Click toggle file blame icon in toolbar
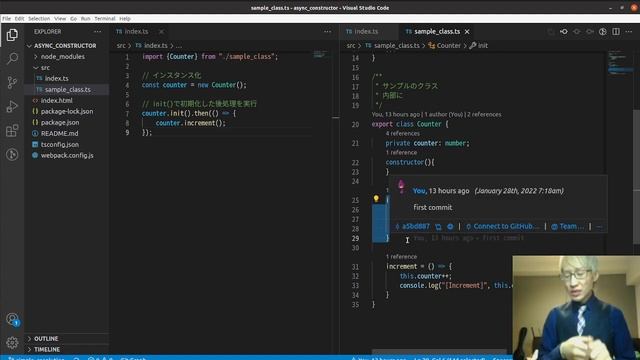Image resolution: width=640 pixels, height=360 pixels. (x=602, y=31)
